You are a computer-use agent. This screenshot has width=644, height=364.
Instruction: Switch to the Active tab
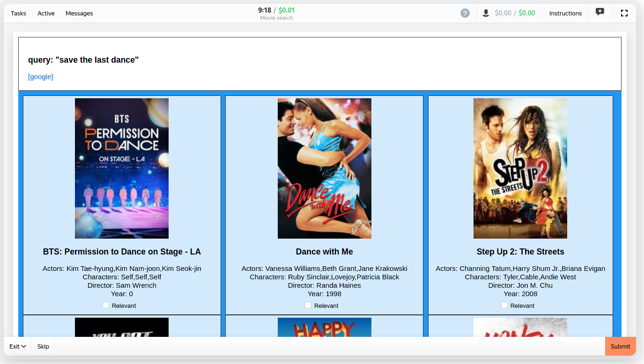tap(46, 13)
